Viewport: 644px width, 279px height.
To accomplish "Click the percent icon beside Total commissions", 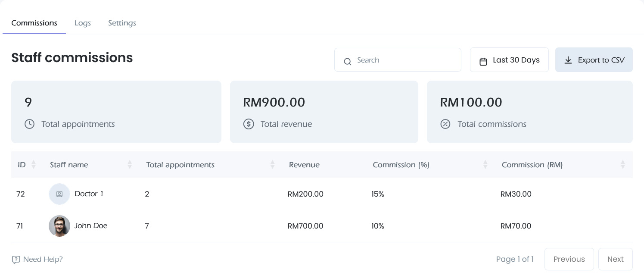I will (x=445, y=124).
